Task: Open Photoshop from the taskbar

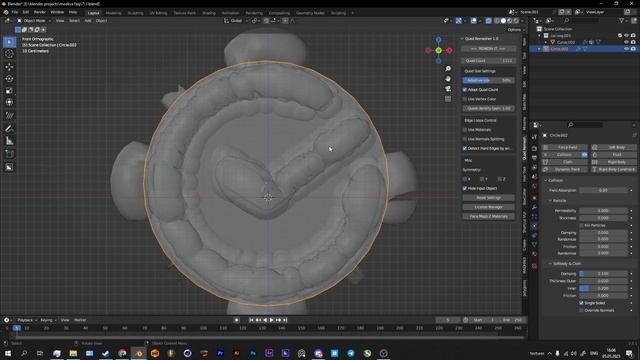Action: click(253, 353)
